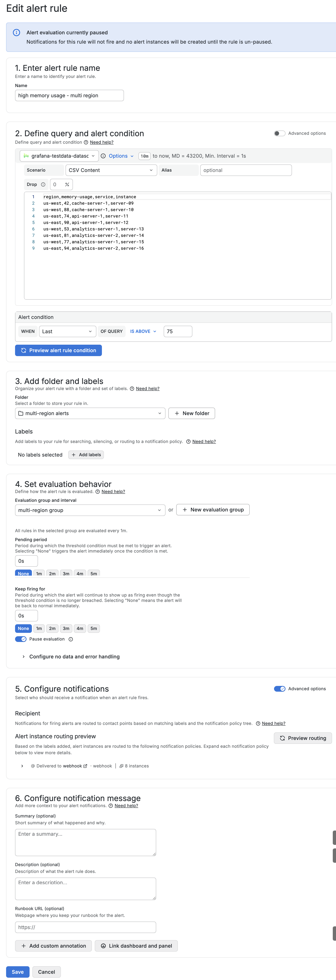The image size is (336, 980).
Task: Click Preview alert rule condition button
Action: click(x=58, y=350)
